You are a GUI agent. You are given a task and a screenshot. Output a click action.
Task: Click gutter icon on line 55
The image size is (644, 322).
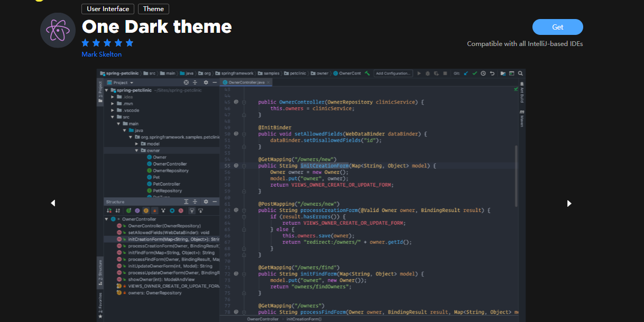pos(236,165)
